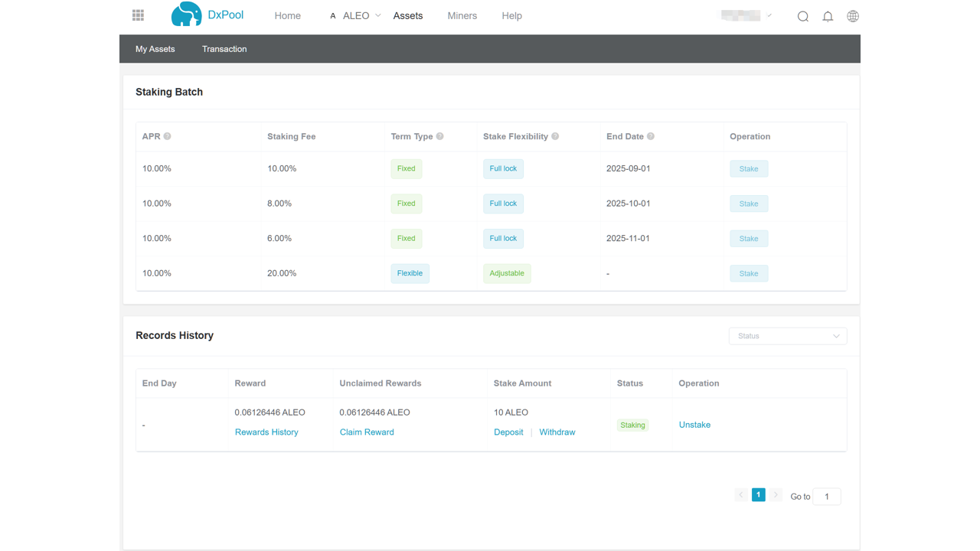Click the Adjustable flexibility tag
The width and height of the screenshot is (980, 551).
(x=507, y=273)
